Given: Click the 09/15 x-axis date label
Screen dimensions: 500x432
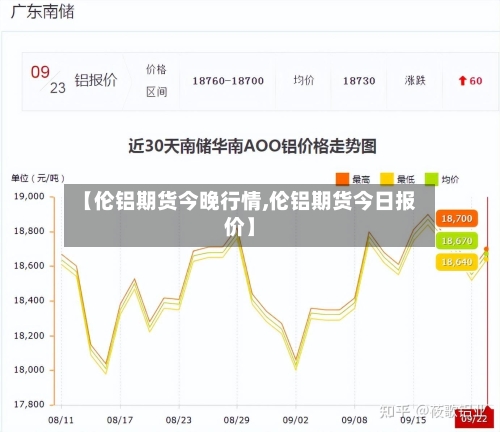Looking at the screenshot, I should 413,420.
